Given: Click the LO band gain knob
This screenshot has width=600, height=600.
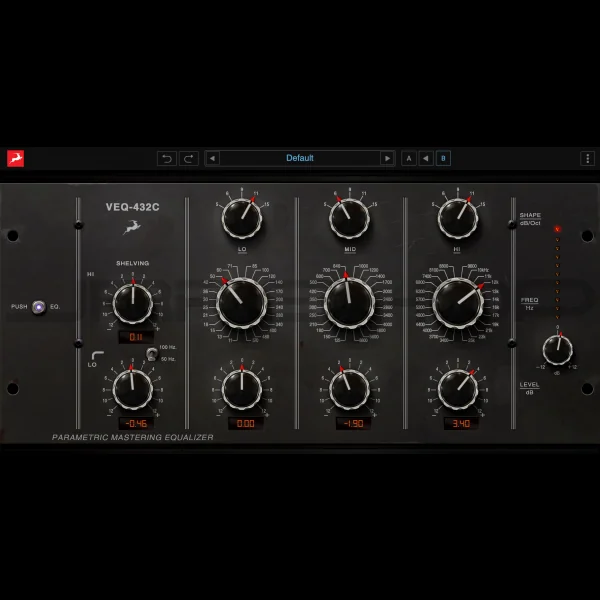Looking at the screenshot, I should pyautogui.click(x=242, y=390).
